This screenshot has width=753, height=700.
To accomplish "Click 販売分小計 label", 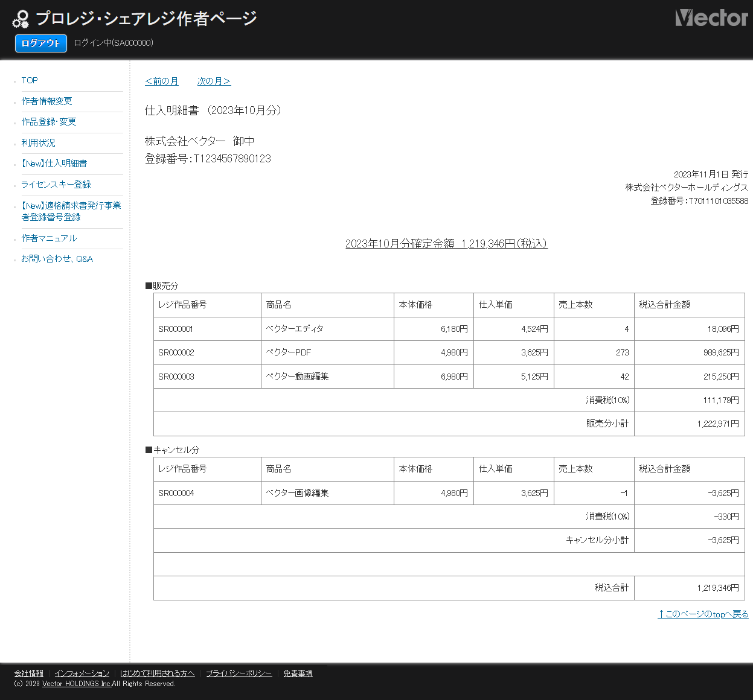I will coord(607,424).
